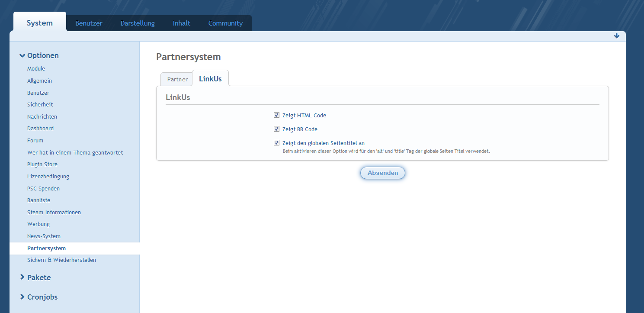Open the Benutzer top menu
The width and height of the screenshot is (644, 313).
[x=89, y=23]
